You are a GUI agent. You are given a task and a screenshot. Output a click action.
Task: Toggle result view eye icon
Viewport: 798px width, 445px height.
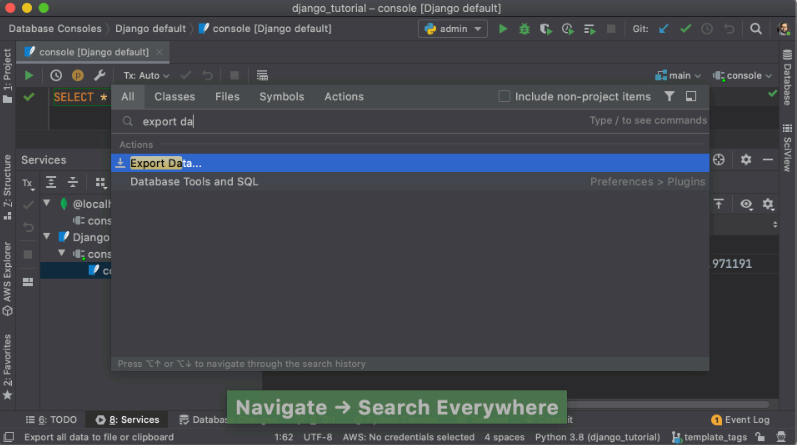pyautogui.click(x=746, y=204)
